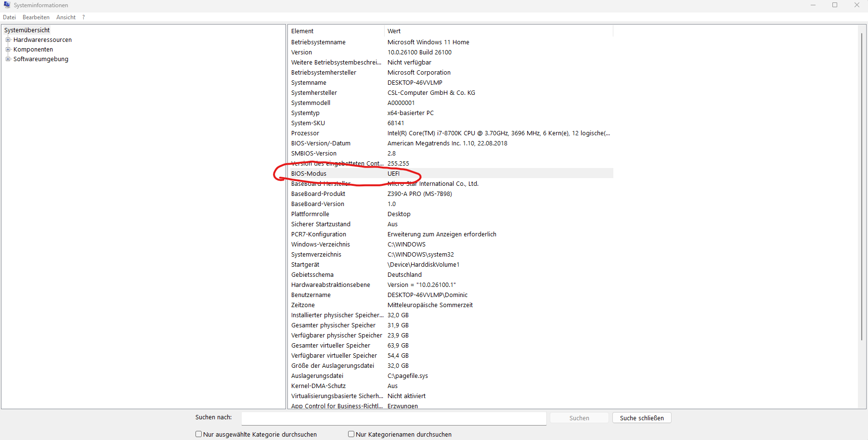Open the Datei menu

pyautogui.click(x=9, y=17)
